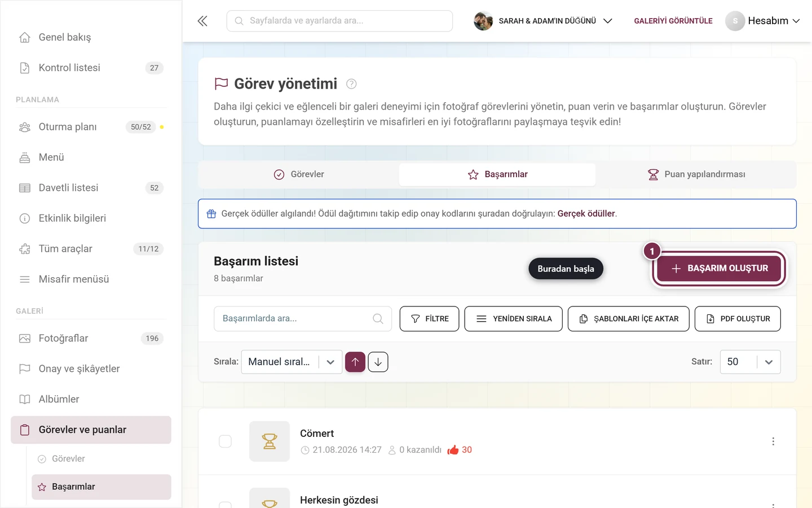Tick the checkbox beside Herkesin gözdesi
This screenshot has width=812, height=508.
point(225,505)
